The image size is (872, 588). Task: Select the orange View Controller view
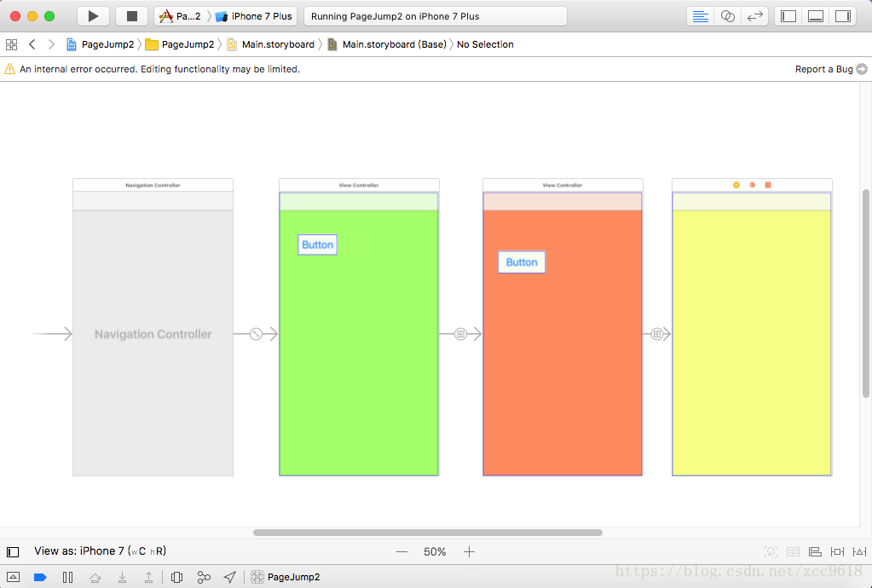(563, 343)
